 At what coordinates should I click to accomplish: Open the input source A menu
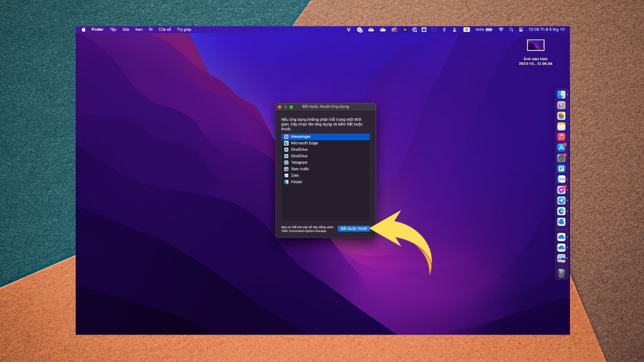pyautogui.click(x=466, y=29)
